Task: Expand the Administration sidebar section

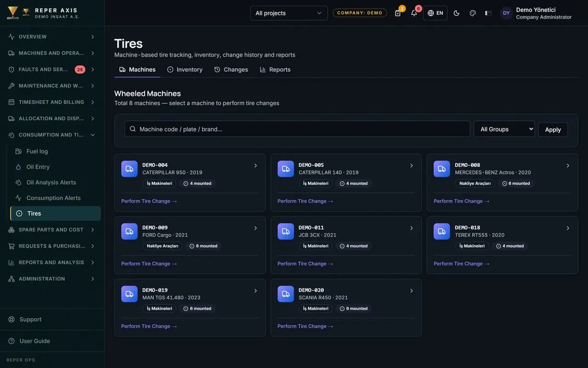Action: coord(52,279)
